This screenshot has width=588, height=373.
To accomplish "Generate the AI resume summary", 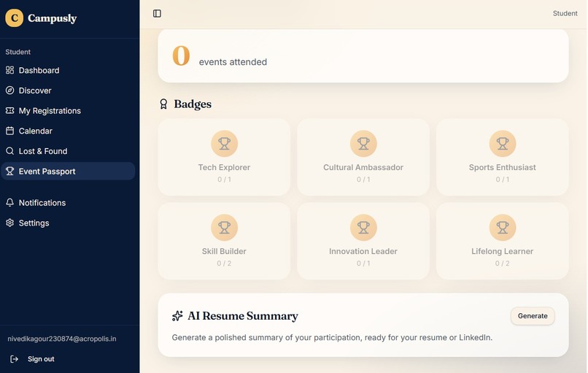I will 533,316.
